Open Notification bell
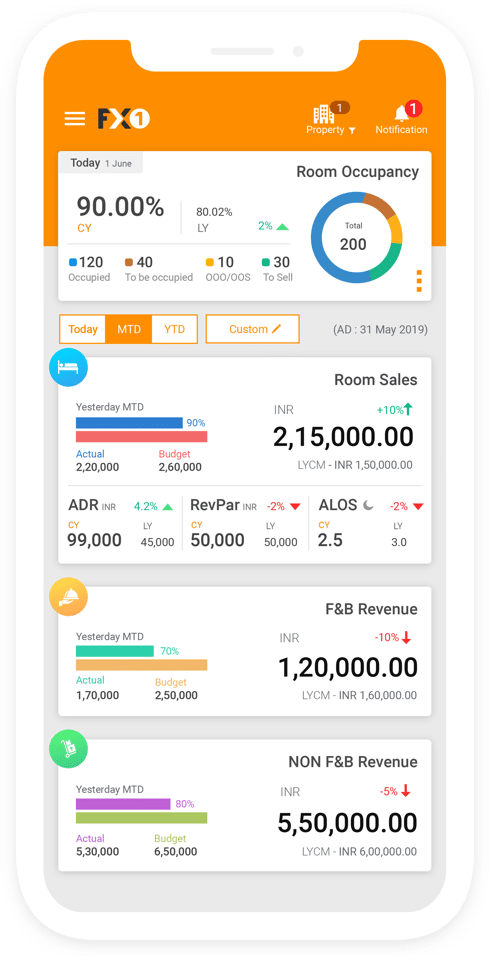490x960 pixels. 402,113
